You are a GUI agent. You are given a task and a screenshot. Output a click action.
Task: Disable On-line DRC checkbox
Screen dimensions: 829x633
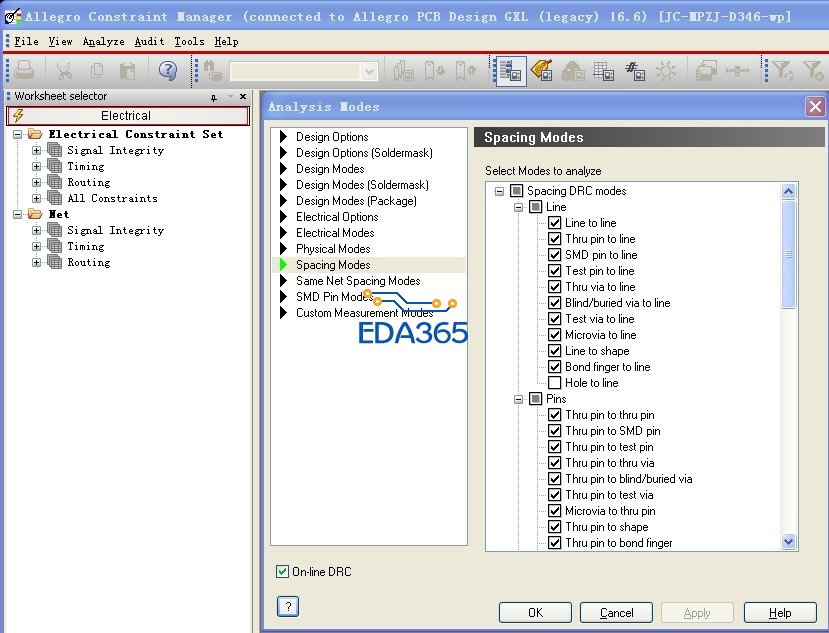(282, 571)
